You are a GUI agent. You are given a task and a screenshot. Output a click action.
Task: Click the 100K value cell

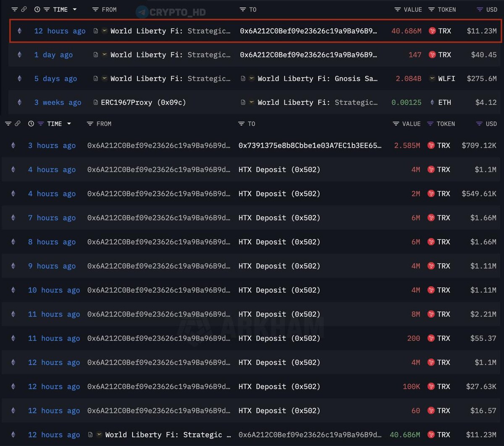click(411, 387)
